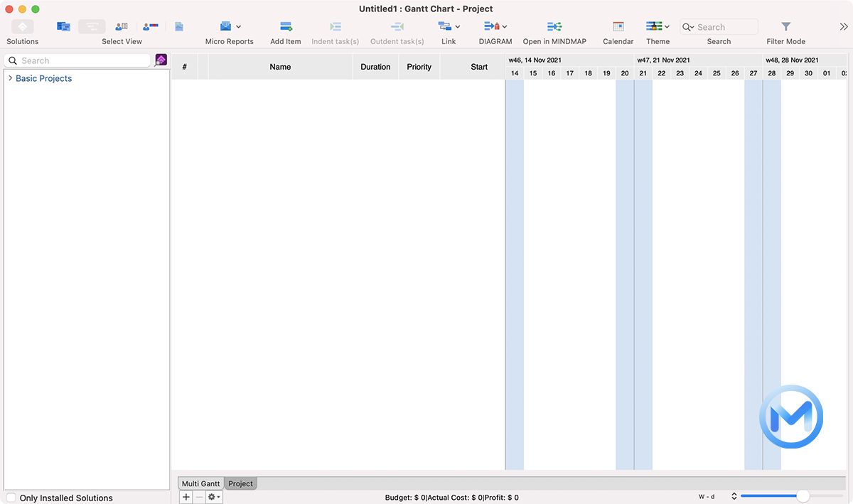Click Open in MINDMAP

pyautogui.click(x=554, y=26)
